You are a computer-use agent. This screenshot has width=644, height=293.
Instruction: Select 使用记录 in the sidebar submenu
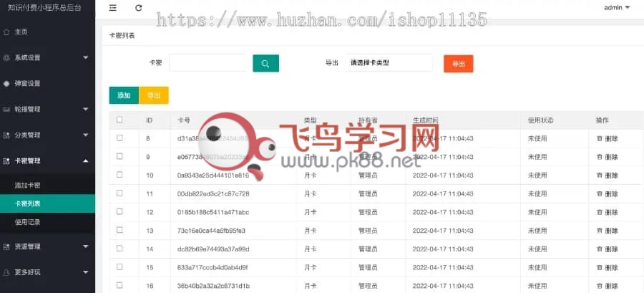point(27,222)
